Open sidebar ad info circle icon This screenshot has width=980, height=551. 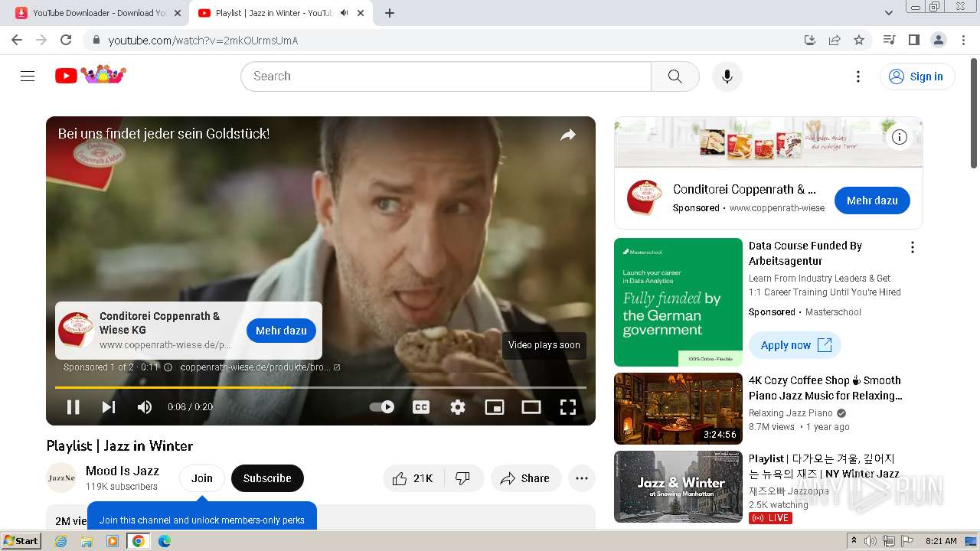coord(900,137)
